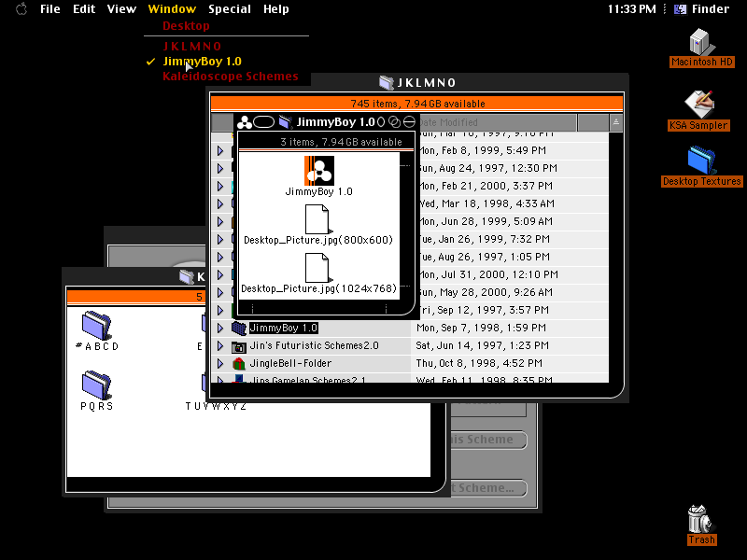Select the Desktop_Picture.jpg(800x600) file icon
This screenshot has height=560, width=747.
click(317, 219)
